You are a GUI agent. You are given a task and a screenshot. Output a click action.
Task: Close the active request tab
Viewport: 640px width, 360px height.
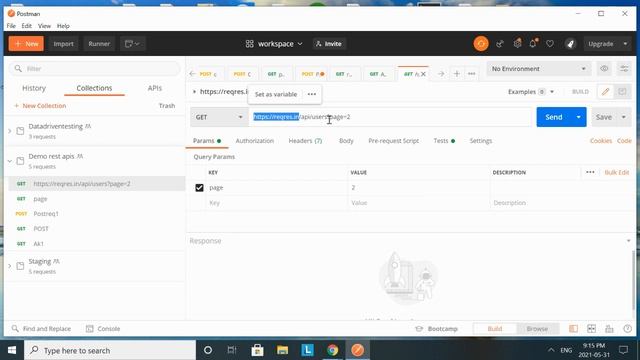(423, 74)
